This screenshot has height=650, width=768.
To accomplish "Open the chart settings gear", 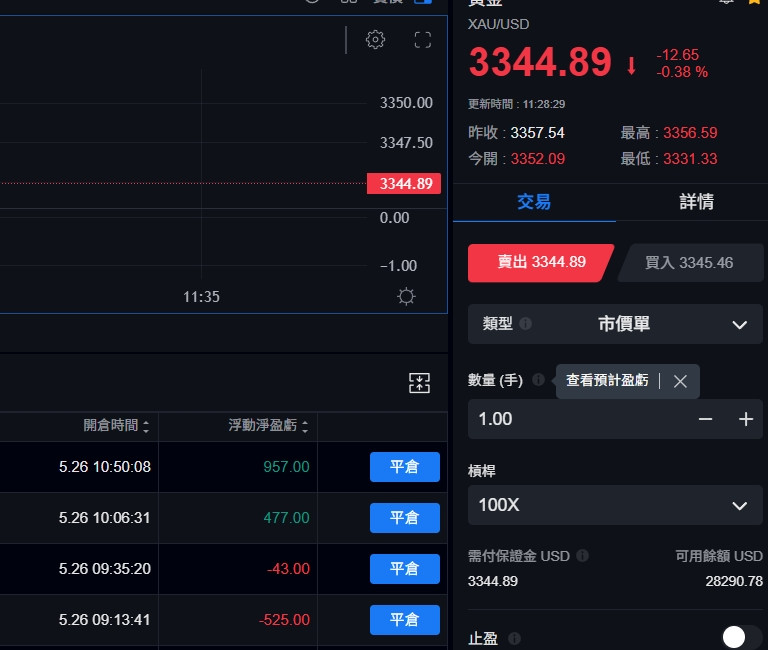I will tap(375, 40).
